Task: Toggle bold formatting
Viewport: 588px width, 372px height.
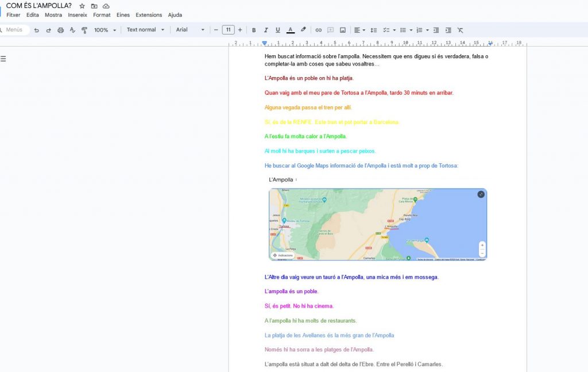Action: pos(254,30)
